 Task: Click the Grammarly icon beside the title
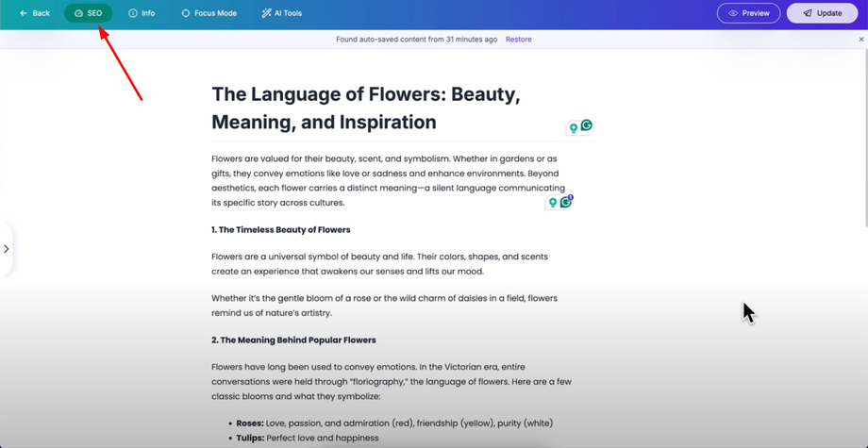pyautogui.click(x=586, y=126)
